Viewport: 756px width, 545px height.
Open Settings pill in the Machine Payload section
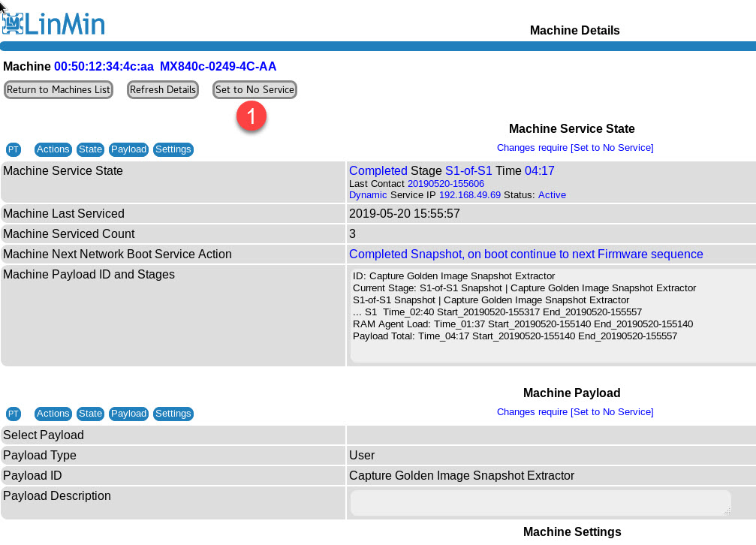coord(173,414)
